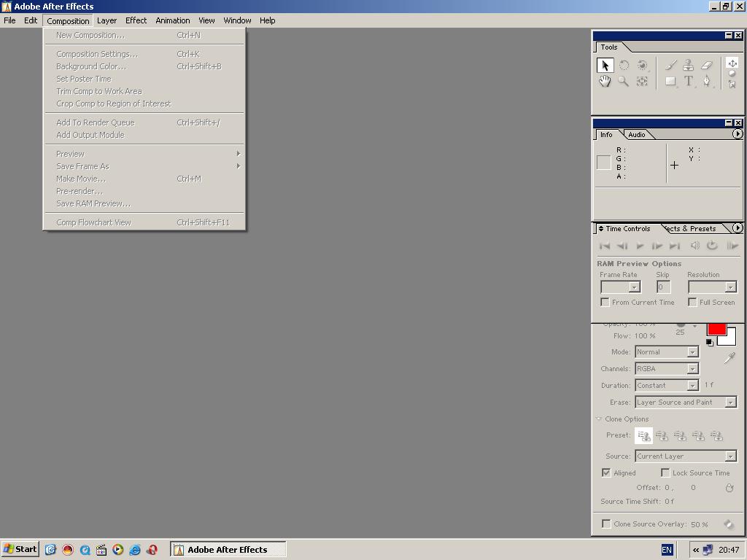Select the Clone Stamp tool

pos(689,65)
